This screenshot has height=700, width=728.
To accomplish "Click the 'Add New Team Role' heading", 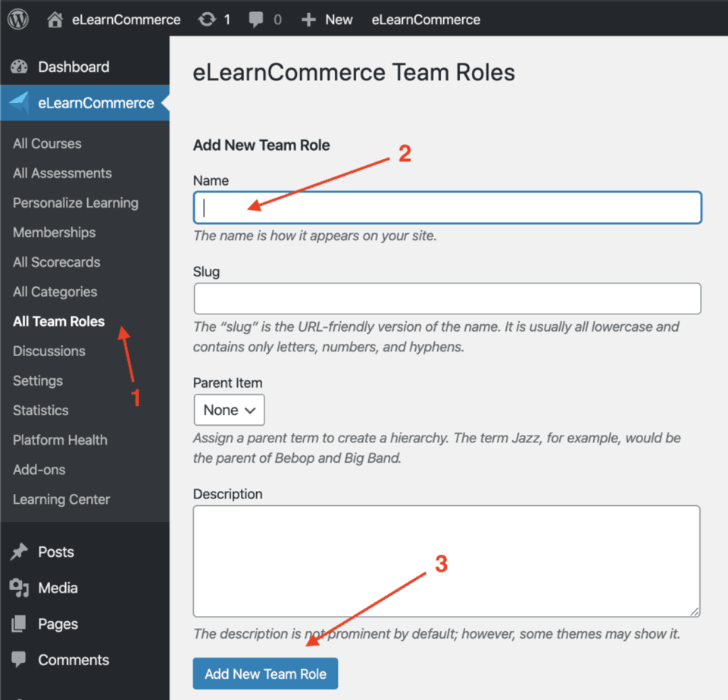I will tap(261, 145).
